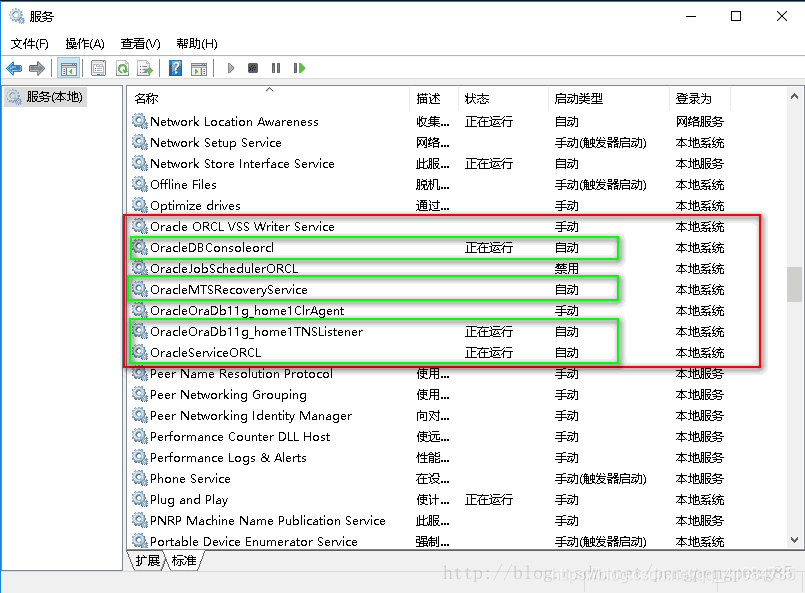Select Peer Networking Identity Manager row
This screenshot has width=805, height=593.
tap(429, 416)
